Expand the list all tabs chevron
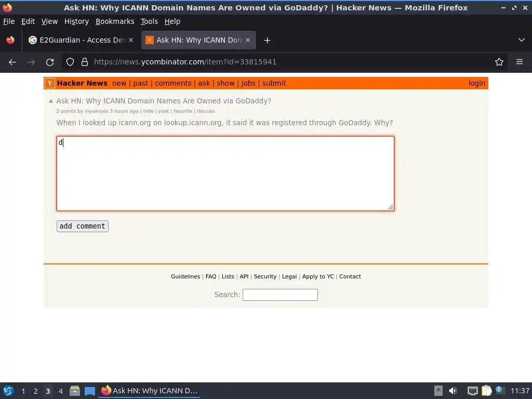This screenshot has height=399, width=532. coord(522,40)
